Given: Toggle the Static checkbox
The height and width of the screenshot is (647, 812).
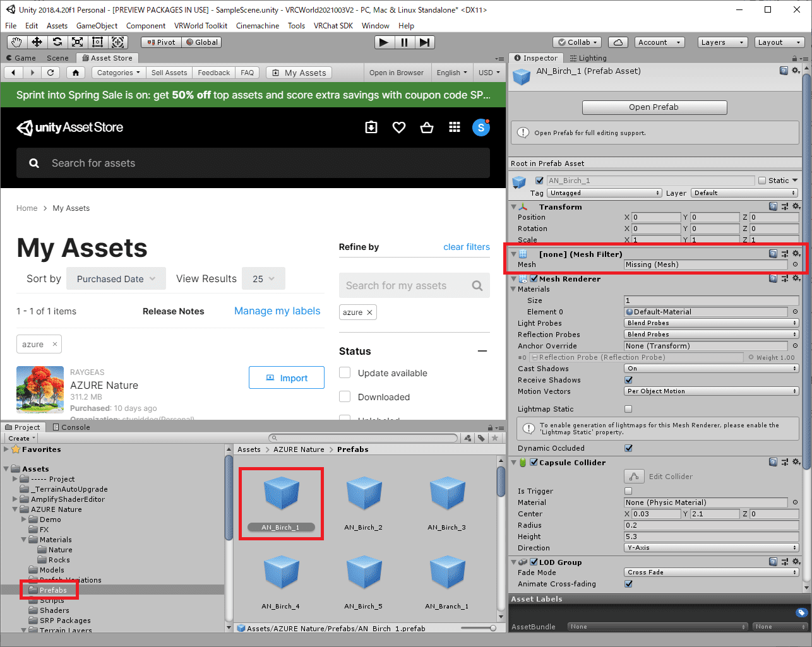Looking at the screenshot, I should [x=762, y=181].
